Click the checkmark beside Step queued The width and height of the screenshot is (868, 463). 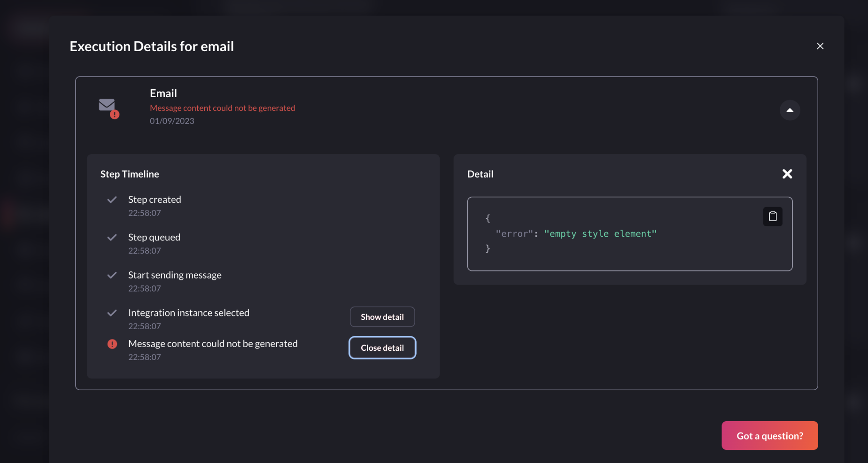tap(112, 238)
